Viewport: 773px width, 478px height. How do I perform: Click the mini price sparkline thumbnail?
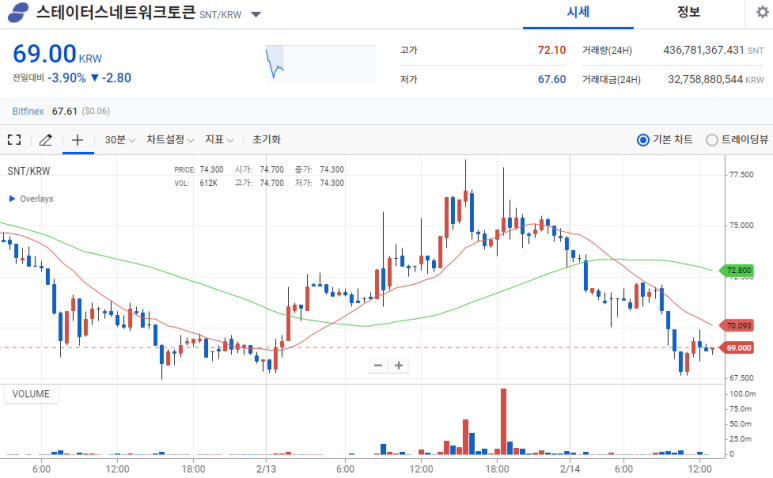(321, 65)
